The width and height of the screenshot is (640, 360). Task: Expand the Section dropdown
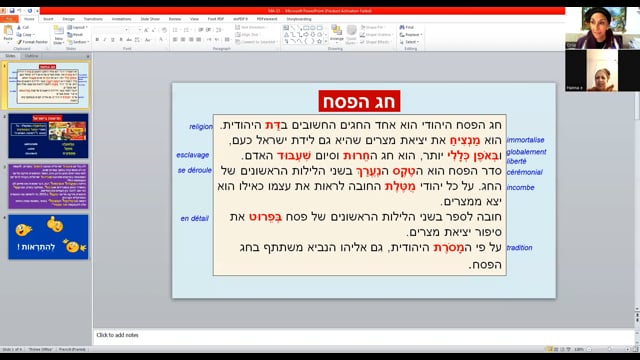click(x=78, y=42)
